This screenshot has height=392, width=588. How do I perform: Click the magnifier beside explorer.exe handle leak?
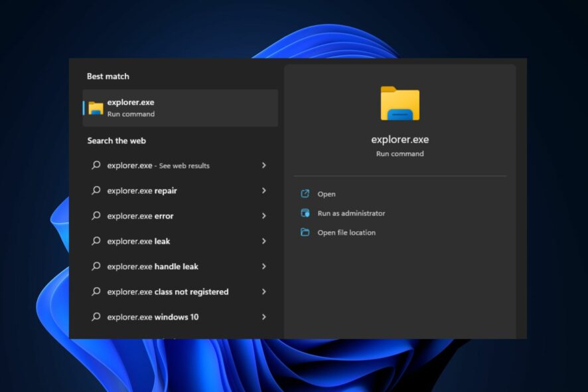click(x=96, y=266)
